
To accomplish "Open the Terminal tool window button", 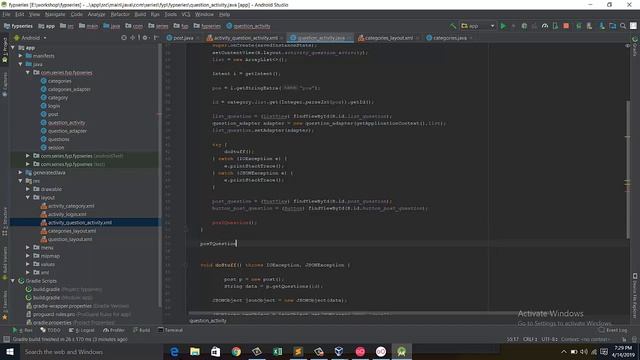I will pos(170,330).
